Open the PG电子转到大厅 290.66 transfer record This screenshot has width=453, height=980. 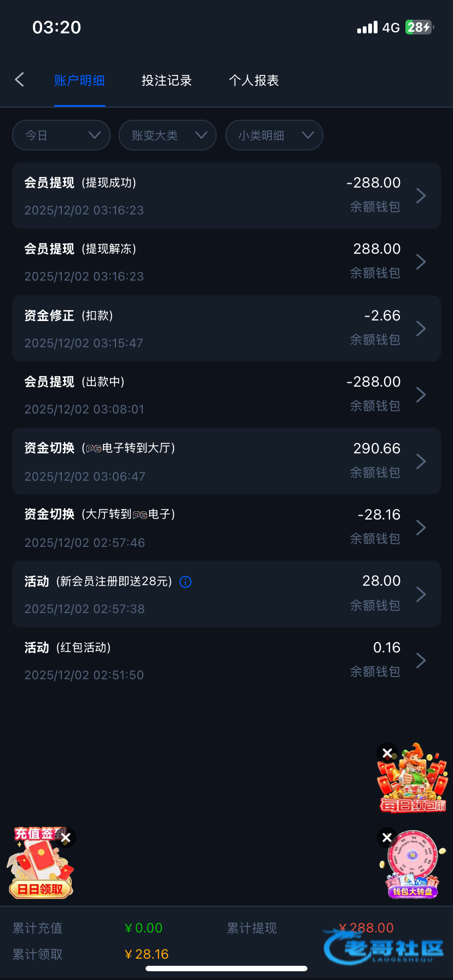pyautogui.click(x=226, y=461)
